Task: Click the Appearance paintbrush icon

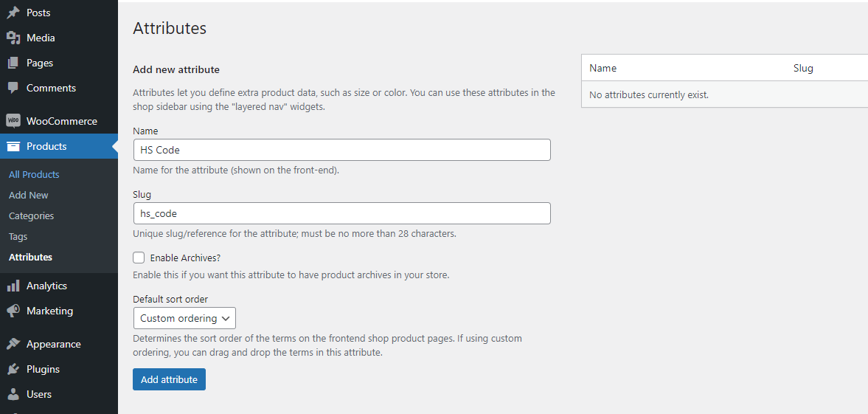Action: click(x=13, y=344)
